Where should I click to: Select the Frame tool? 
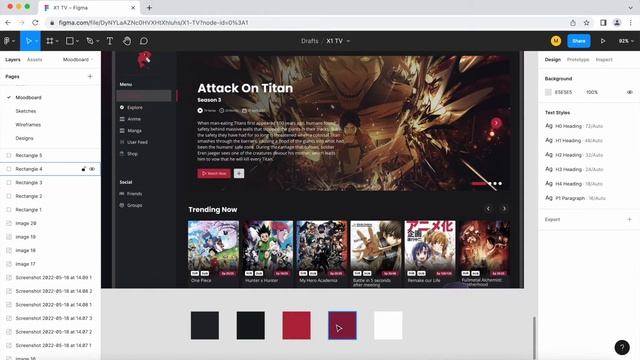(50, 41)
